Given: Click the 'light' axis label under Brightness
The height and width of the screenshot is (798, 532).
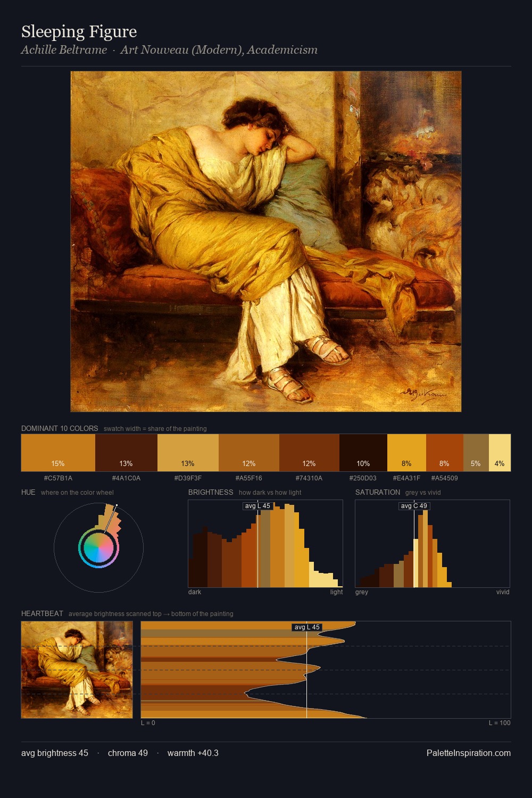Looking at the screenshot, I should (x=336, y=592).
